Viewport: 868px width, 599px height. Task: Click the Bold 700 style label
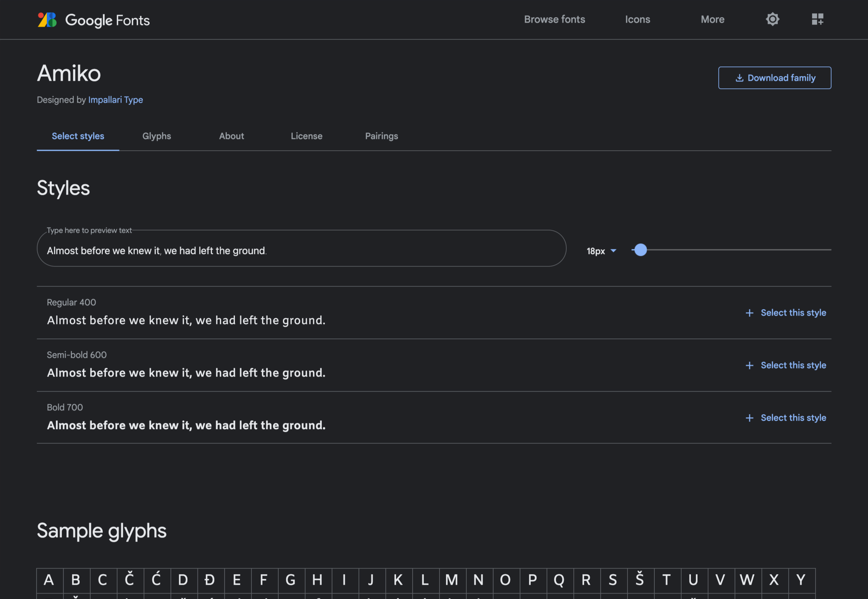click(65, 407)
